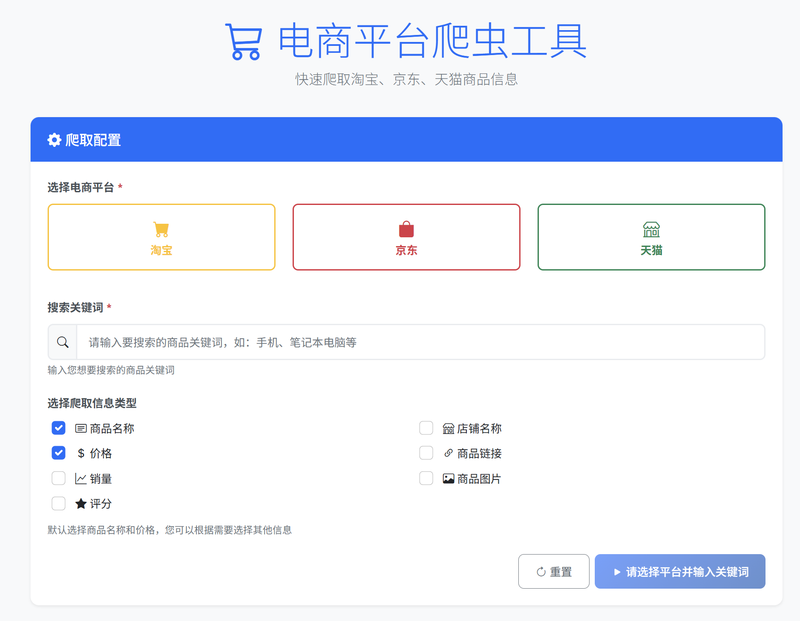This screenshot has height=621, width=800.
Task: Click the green Tmall store icon
Action: (651, 230)
